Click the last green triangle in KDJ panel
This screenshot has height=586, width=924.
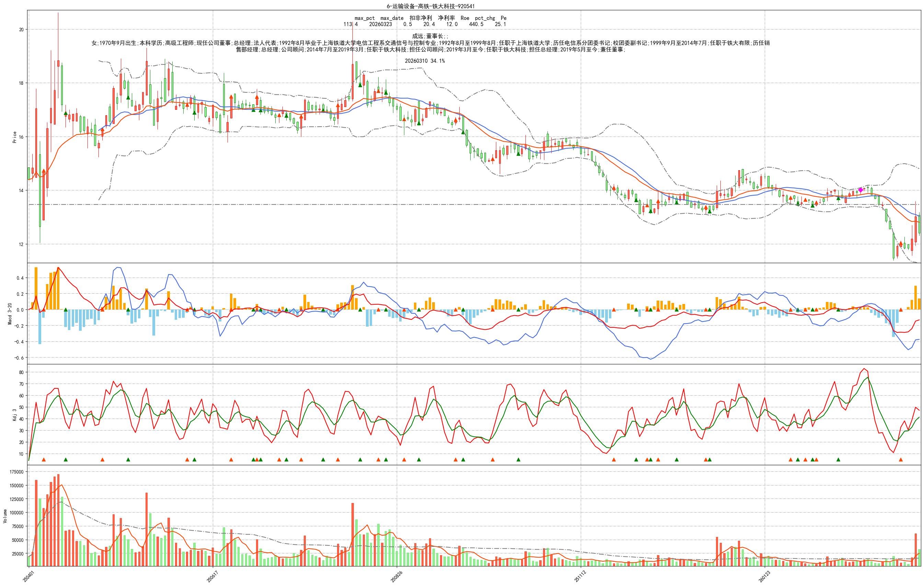point(838,459)
